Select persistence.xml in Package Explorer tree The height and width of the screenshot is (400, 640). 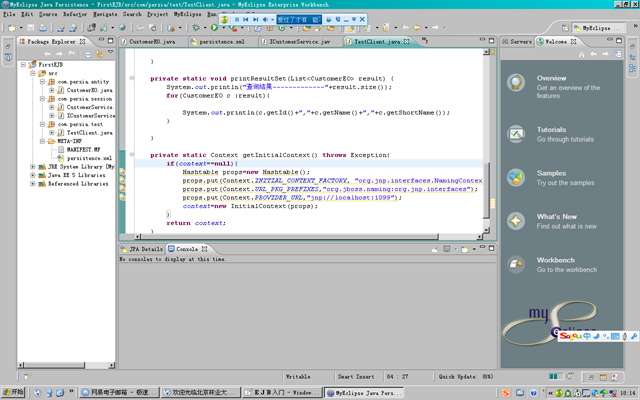point(89,158)
